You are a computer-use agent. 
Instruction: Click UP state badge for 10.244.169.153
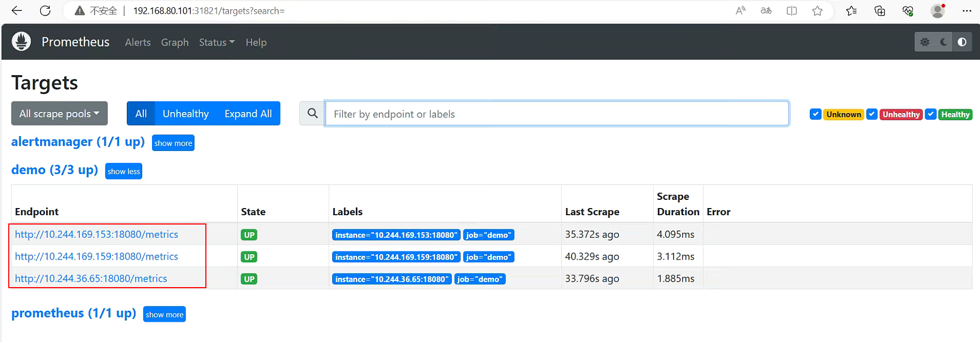point(249,235)
